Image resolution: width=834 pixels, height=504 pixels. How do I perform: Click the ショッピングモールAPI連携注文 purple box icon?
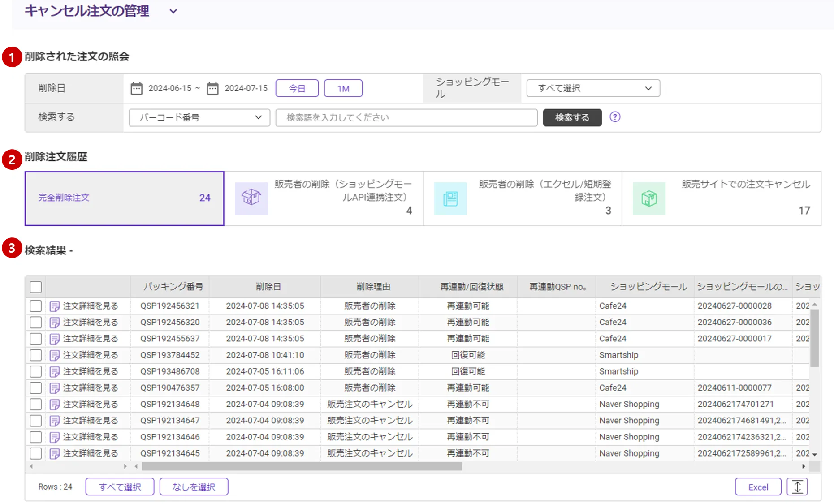tap(251, 198)
